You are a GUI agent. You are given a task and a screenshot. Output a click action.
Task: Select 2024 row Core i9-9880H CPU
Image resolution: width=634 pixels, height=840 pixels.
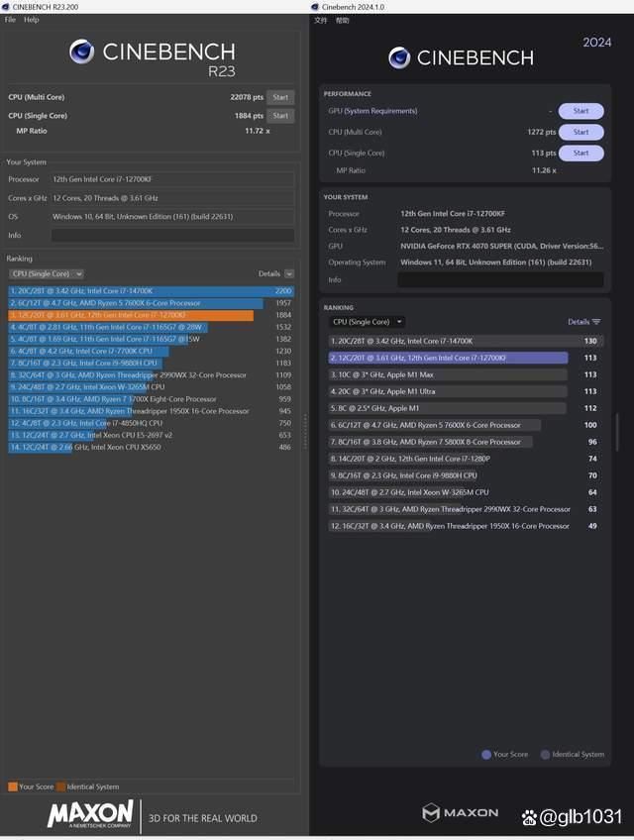(x=466, y=475)
